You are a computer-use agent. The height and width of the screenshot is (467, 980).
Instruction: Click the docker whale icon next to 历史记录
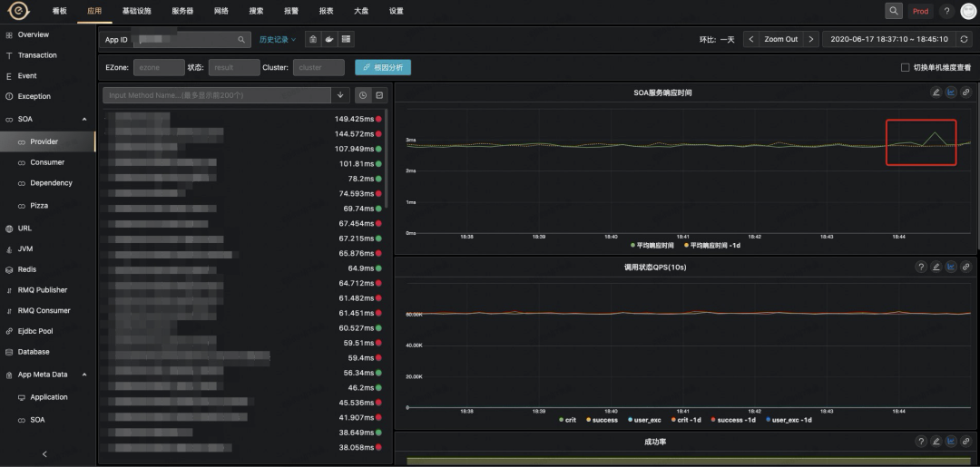[x=329, y=39]
